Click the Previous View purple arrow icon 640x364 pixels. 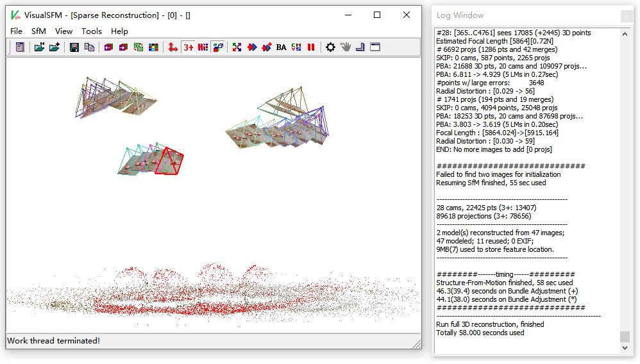point(108,47)
